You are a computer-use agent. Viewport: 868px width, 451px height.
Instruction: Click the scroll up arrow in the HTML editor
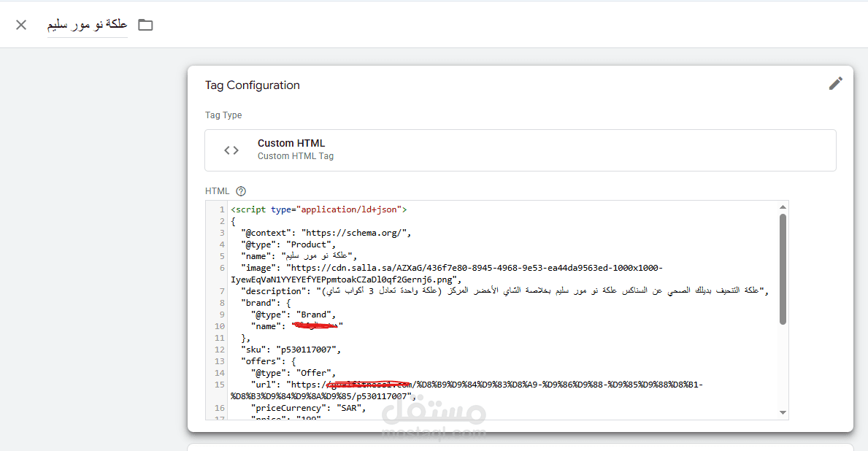click(783, 207)
